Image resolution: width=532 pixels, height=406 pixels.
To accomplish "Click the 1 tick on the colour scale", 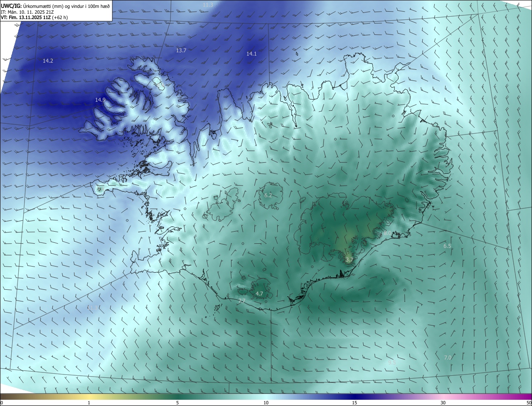I will pos(89,403).
